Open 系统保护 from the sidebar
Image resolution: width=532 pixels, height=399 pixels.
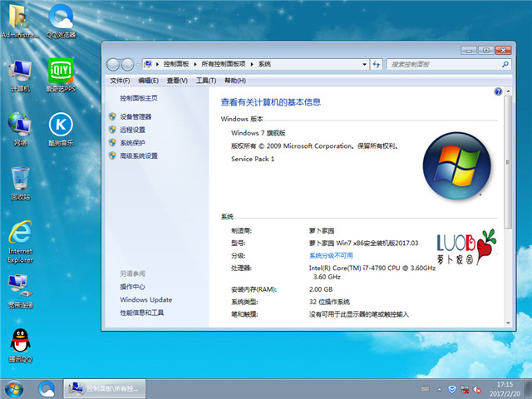pos(132,142)
